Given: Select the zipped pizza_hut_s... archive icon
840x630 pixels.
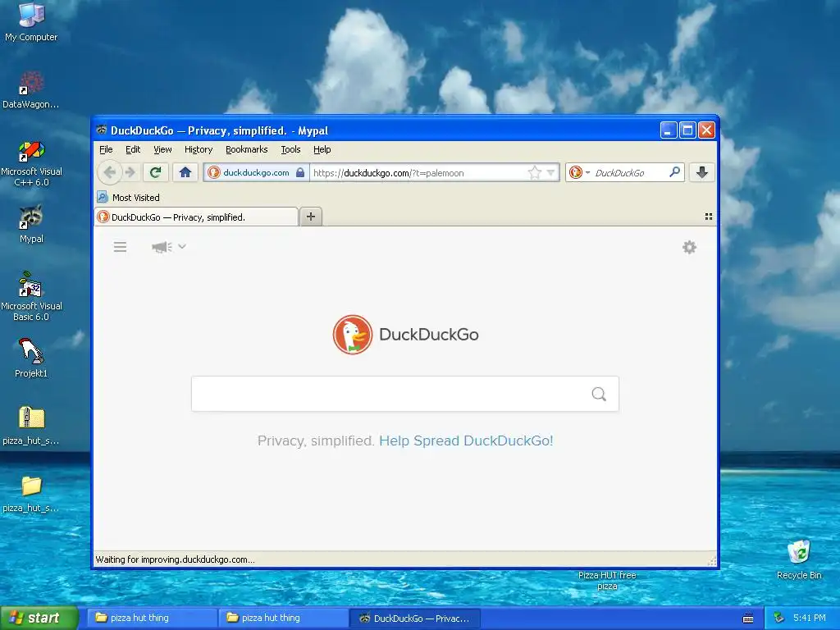Looking at the screenshot, I should coord(31,426).
